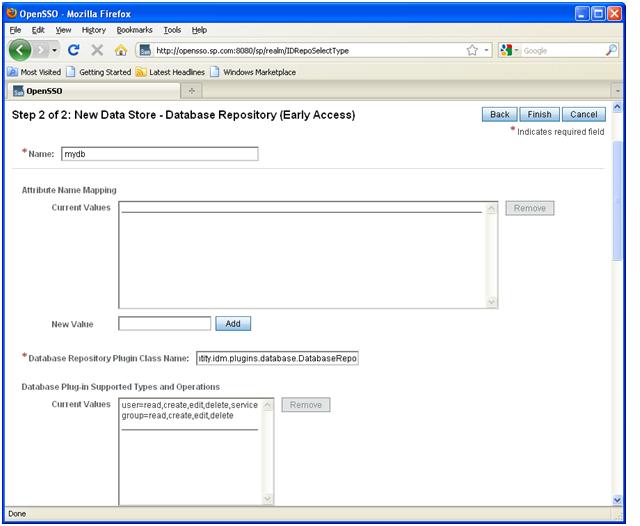Select the OpenSSO tab
The width and height of the screenshot is (640, 526).
point(94,91)
